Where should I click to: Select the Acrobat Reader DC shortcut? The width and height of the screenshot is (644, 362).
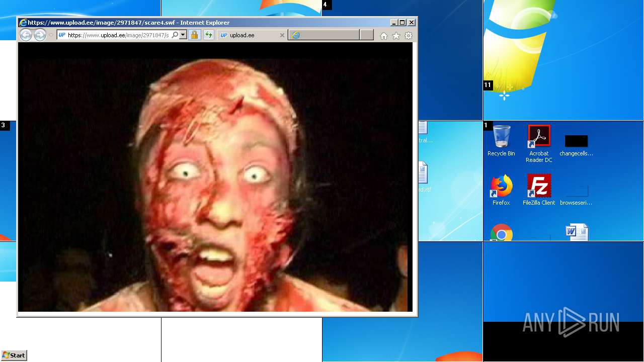[539, 143]
